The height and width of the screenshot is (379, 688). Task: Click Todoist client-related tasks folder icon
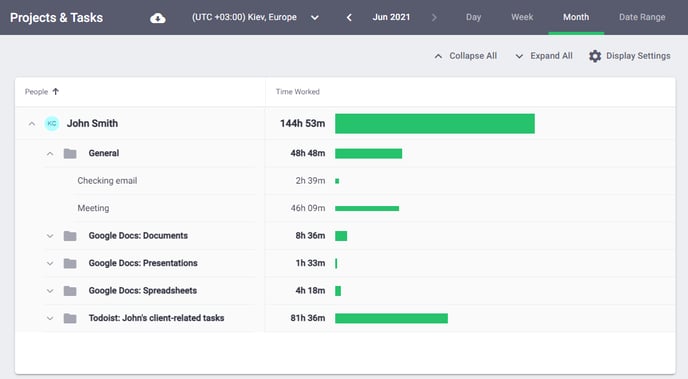click(x=70, y=318)
